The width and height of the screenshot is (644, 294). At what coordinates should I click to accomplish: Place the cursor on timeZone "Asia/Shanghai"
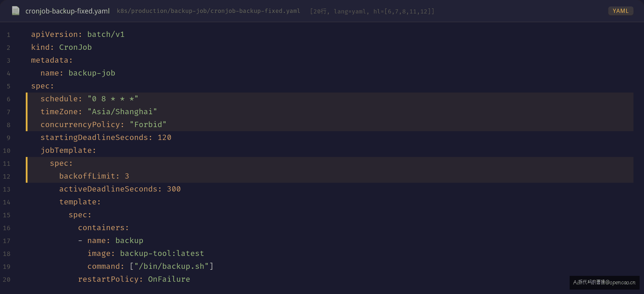[122, 112]
